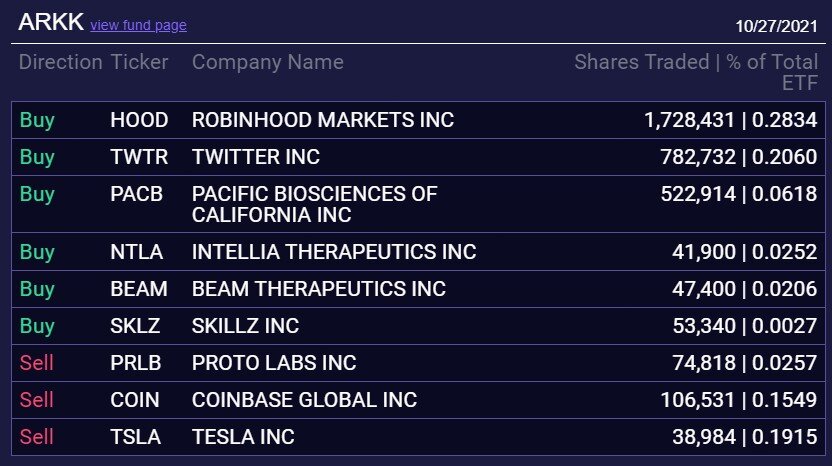Screen dimensions: 832x466
Task: Click SKILLZ INC company name
Action: 245,326
